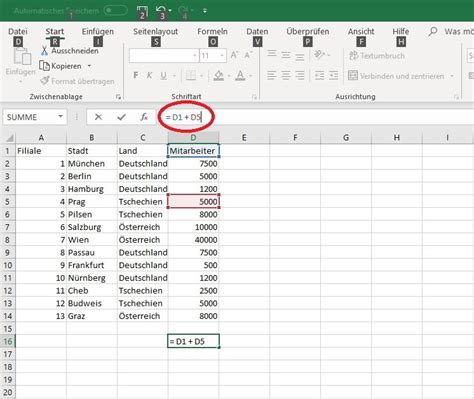The width and height of the screenshot is (474, 399).
Task: Click the fx Insert Function icon
Action: pyautogui.click(x=144, y=117)
